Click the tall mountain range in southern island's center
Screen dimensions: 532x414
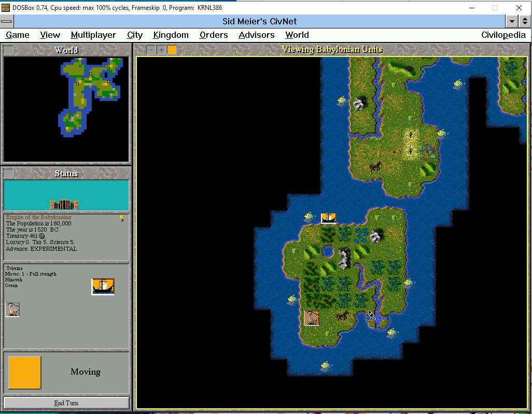(x=344, y=259)
